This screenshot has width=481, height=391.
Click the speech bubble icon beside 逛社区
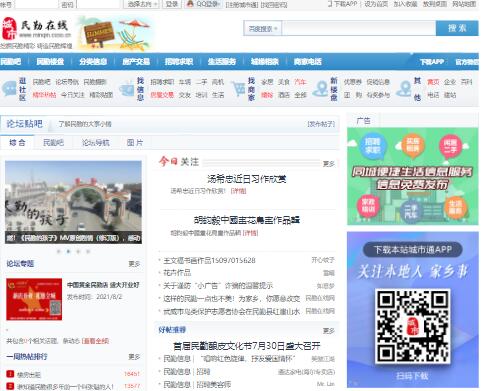coord(9,89)
